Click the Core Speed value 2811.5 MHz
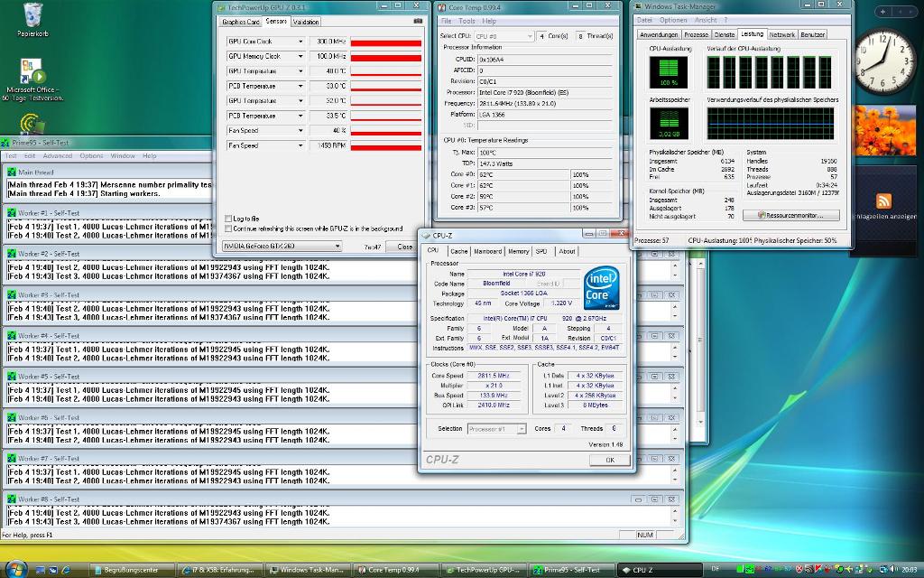924x578 pixels. tap(494, 375)
